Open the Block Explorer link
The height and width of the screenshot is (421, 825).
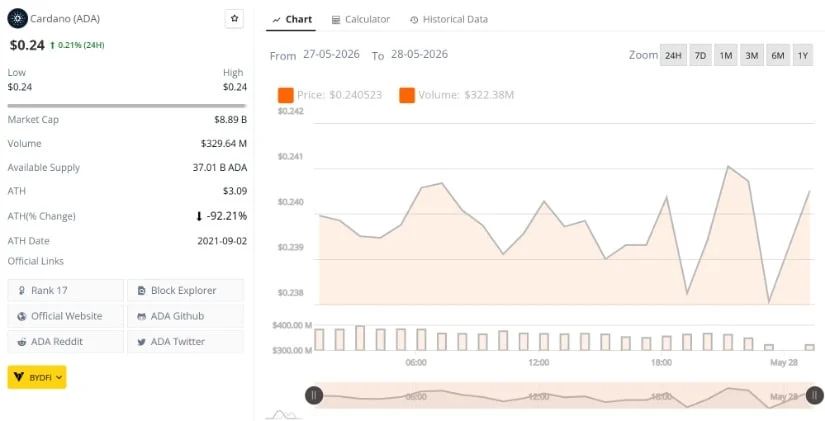(185, 290)
